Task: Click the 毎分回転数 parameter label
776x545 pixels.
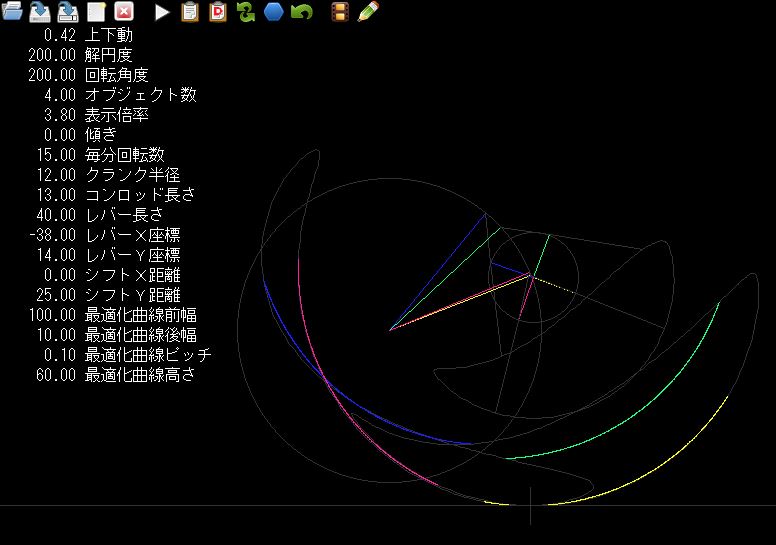Action: pos(125,155)
